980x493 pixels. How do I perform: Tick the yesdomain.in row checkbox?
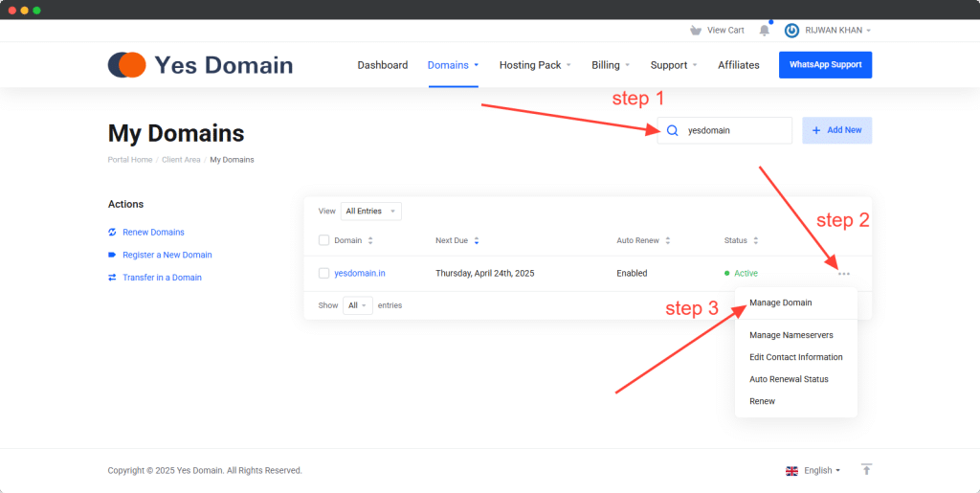(x=323, y=273)
